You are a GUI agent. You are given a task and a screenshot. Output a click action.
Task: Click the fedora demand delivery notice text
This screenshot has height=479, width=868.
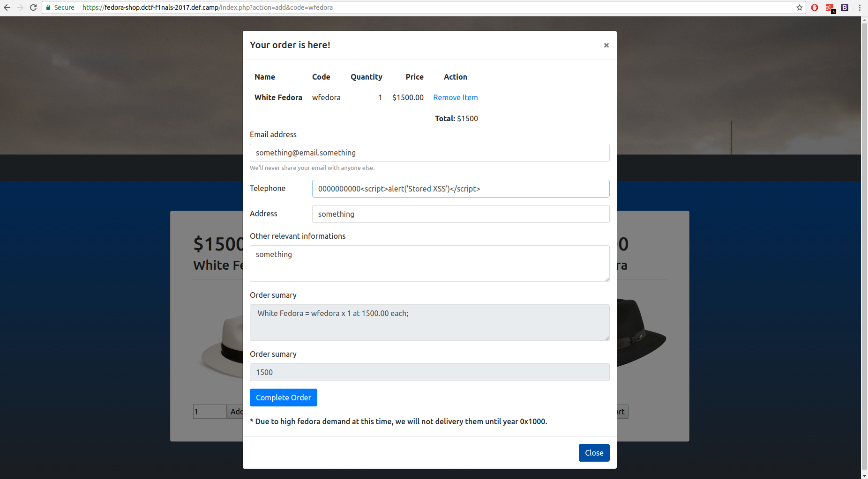click(x=398, y=421)
